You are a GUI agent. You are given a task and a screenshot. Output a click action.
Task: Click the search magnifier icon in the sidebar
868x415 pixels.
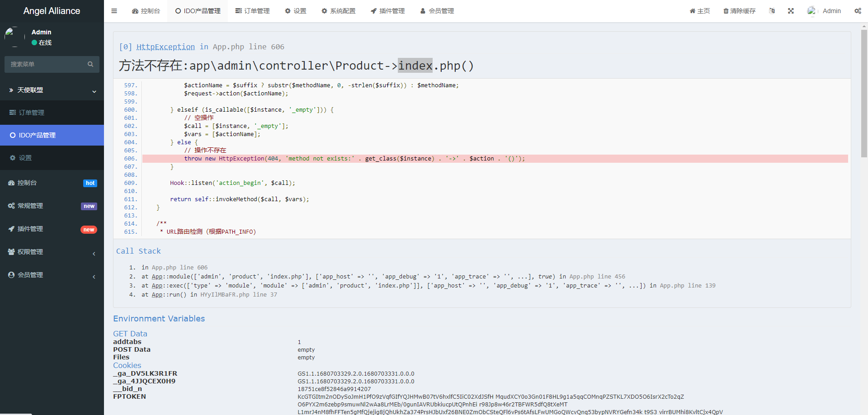point(90,64)
